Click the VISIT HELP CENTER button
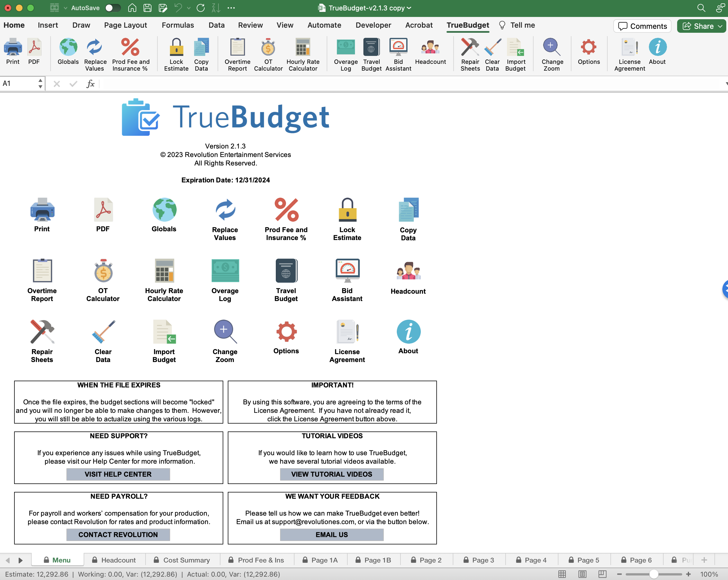This screenshot has width=728, height=580. 118,474
